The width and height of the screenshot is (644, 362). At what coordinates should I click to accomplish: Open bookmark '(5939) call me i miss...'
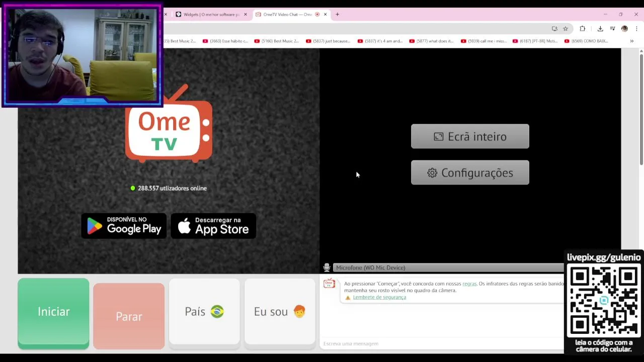coord(484,41)
